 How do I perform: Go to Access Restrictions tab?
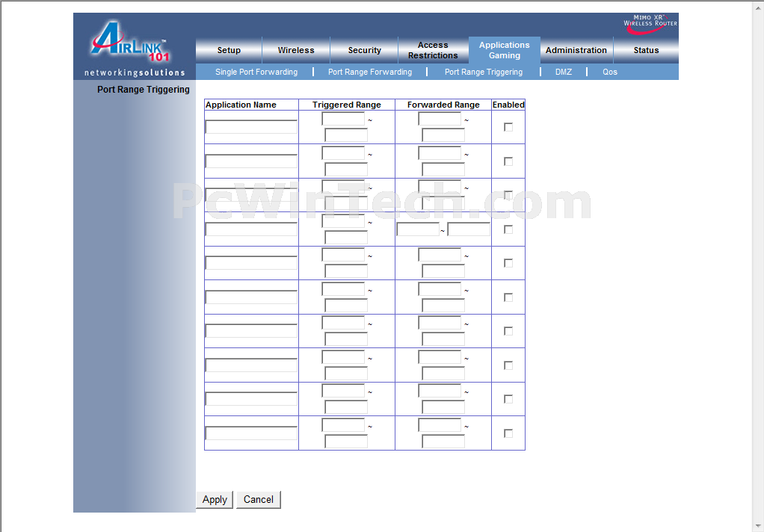coord(433,50)
